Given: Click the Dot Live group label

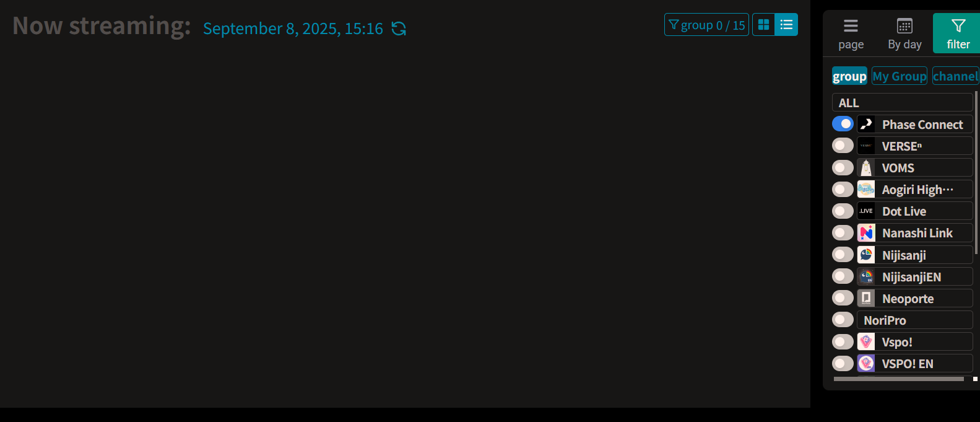Looking at the screenshot, I should pyautogui.click(x=904, y=211).
